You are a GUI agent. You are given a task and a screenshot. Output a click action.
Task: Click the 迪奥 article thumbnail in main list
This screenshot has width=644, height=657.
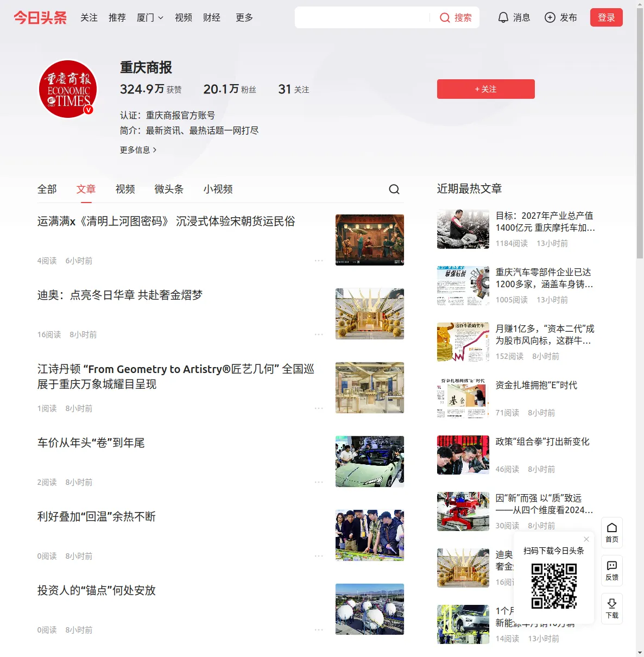pyautogui.click(x=370, y=314)
